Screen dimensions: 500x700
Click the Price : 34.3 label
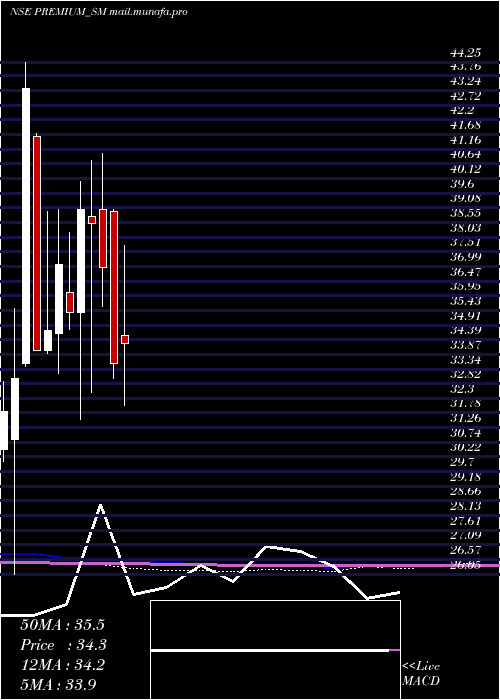(63, 645)
